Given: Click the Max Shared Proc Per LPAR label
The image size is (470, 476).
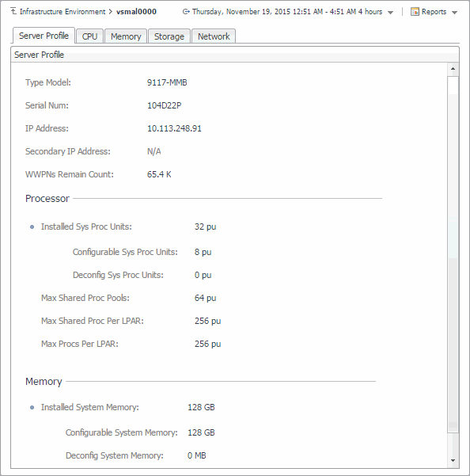Looking at the screenshot, I should click(x=93, y=321).
